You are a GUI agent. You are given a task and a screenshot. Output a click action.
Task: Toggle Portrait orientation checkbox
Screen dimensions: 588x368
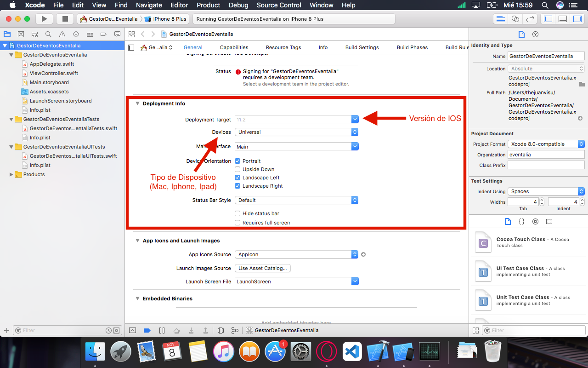237,161
